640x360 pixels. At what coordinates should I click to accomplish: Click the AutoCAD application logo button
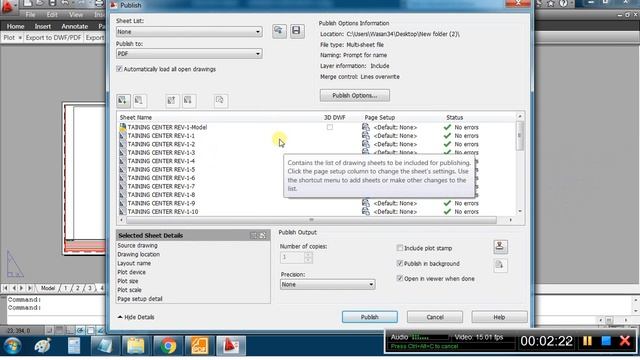point(7,7)
